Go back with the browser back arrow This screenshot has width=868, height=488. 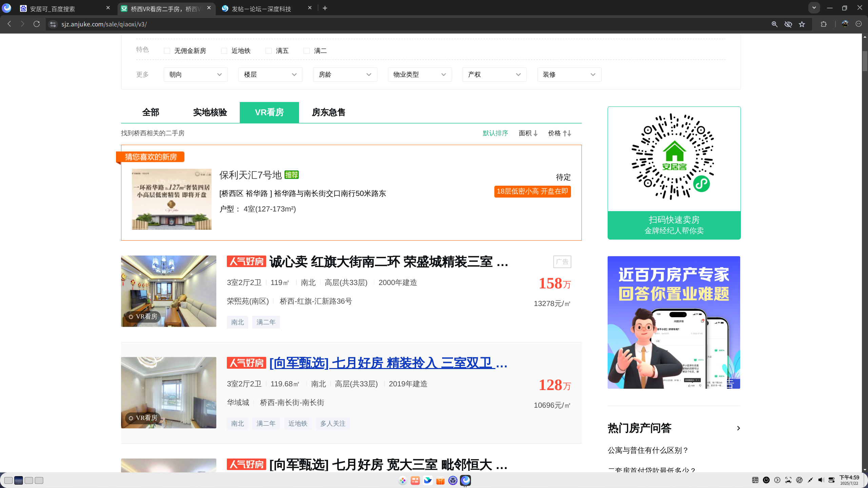click(9, 24)
